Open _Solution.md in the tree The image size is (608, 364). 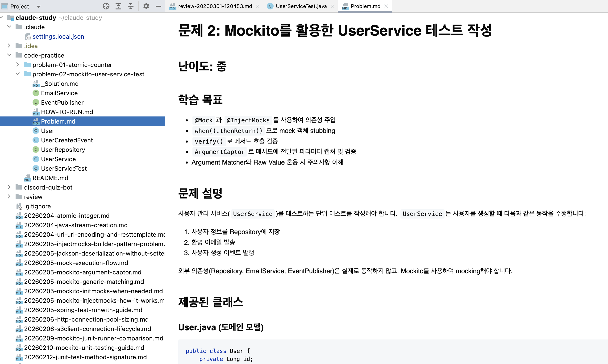pyautogui.click(x=60, y=84)
